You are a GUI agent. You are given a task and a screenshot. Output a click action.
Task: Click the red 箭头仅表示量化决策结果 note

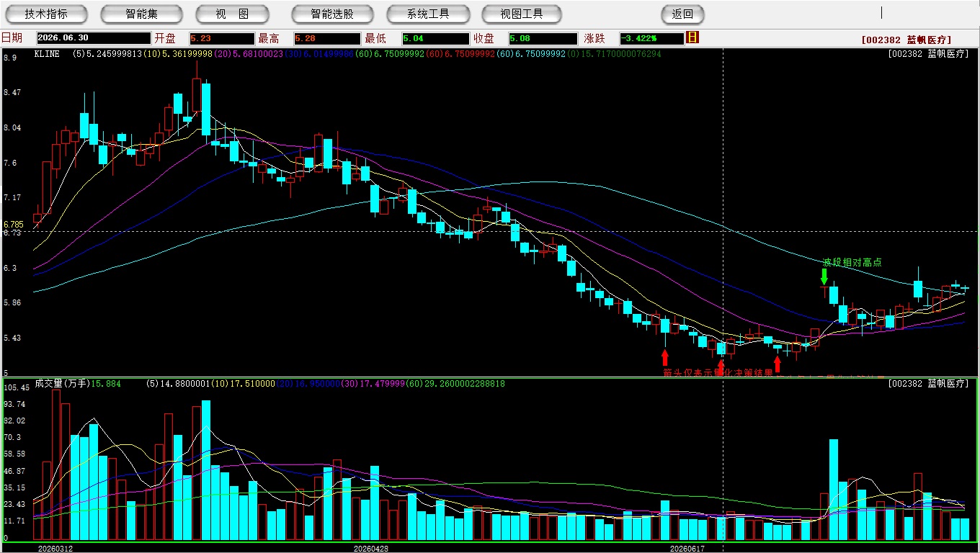[x=718, y=373]
